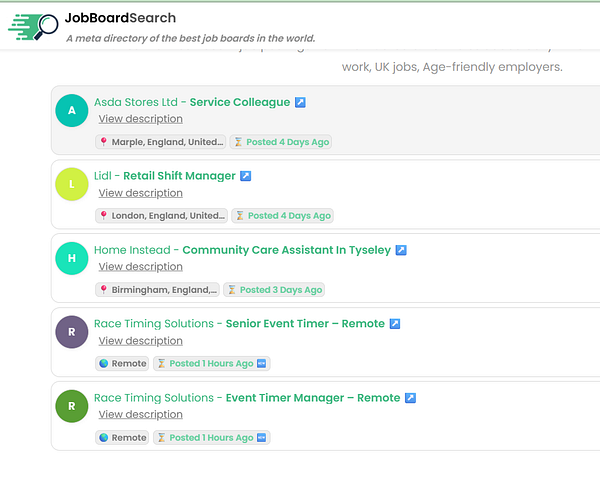
Task: Click Posted 1 Hours Ago on Senior Event Timer
Action: coord(212,363)
